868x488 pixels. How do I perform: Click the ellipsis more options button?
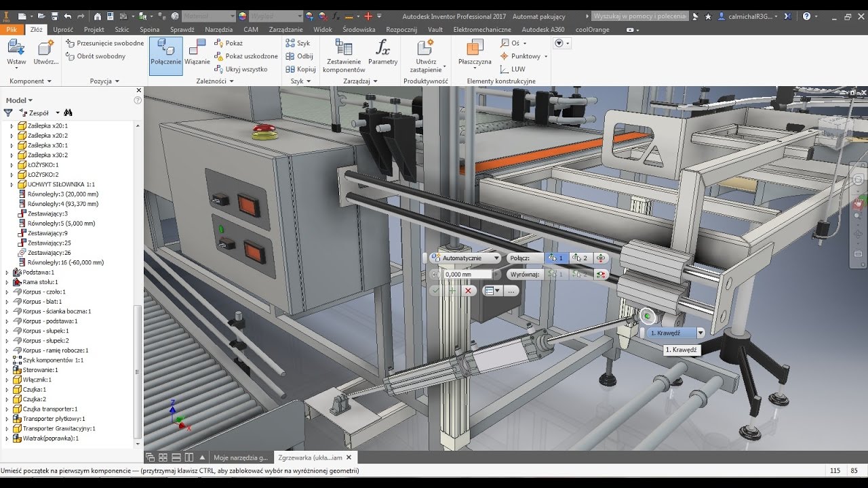511,290
